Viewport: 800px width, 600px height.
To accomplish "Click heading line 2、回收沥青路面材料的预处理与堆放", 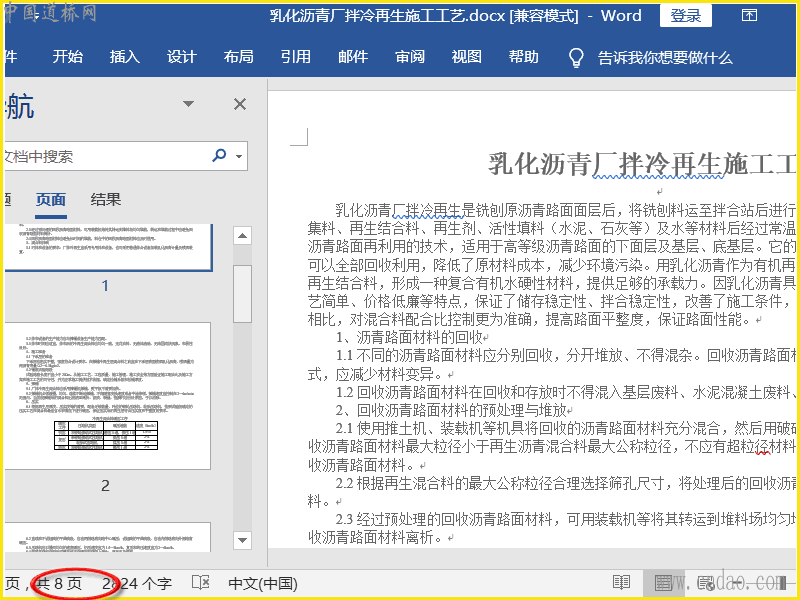I will [451, 410].
